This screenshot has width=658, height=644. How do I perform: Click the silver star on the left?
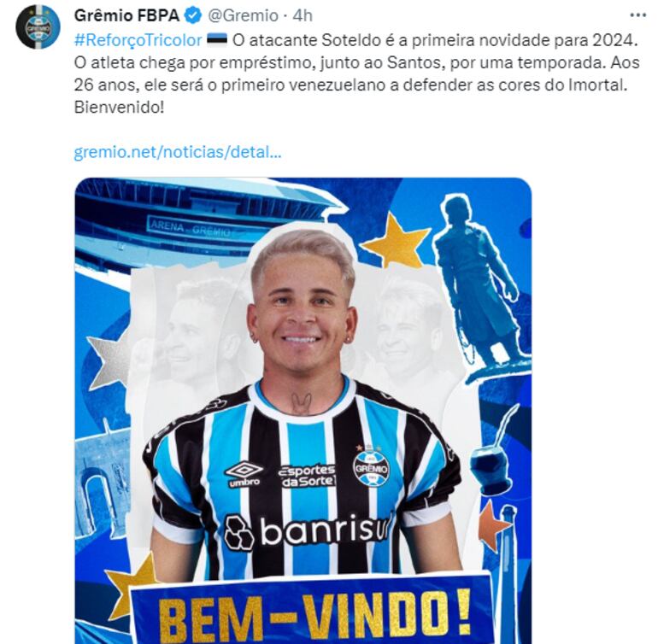109,360
